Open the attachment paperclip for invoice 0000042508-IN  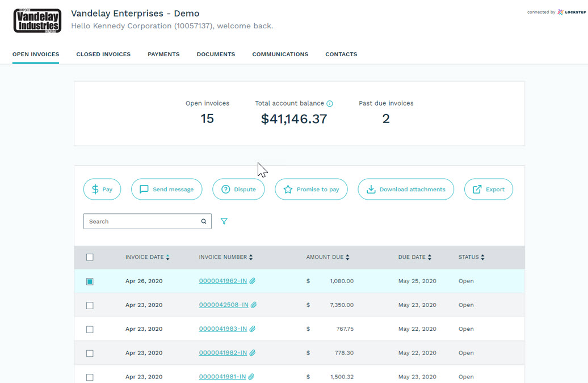click(254, 305)
